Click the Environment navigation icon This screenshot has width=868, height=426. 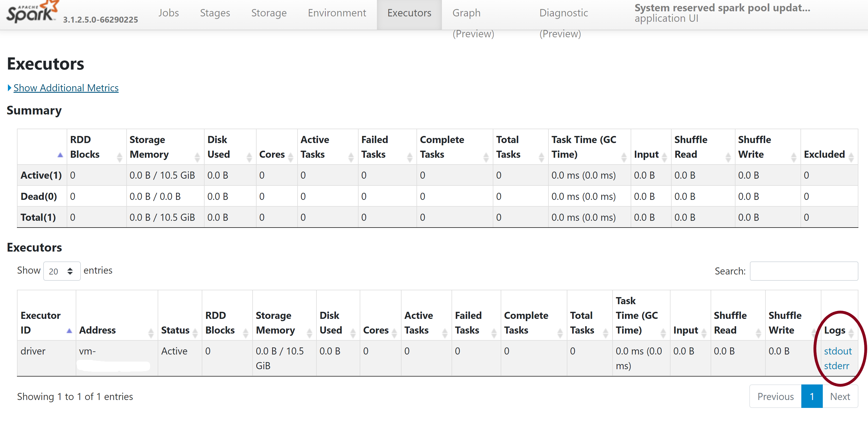tap(336, 12)
